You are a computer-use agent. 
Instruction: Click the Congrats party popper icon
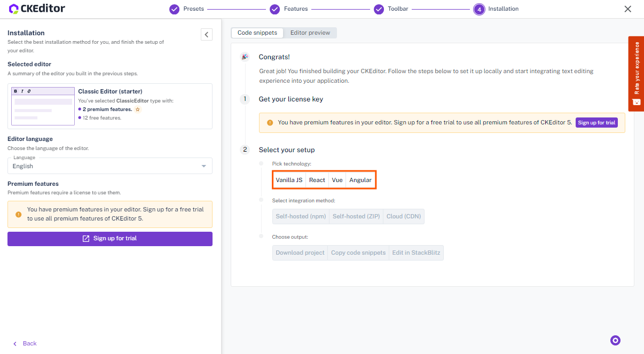245,57
